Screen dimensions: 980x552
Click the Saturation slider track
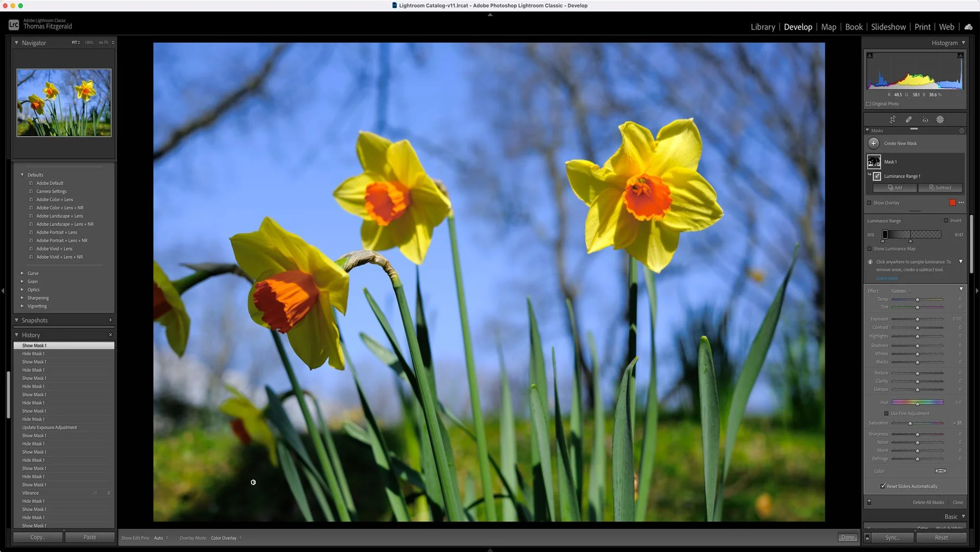[x=917, y=423]
